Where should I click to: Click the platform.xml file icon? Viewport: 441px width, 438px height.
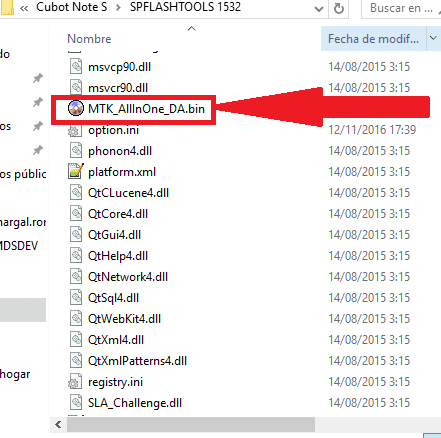76,172
